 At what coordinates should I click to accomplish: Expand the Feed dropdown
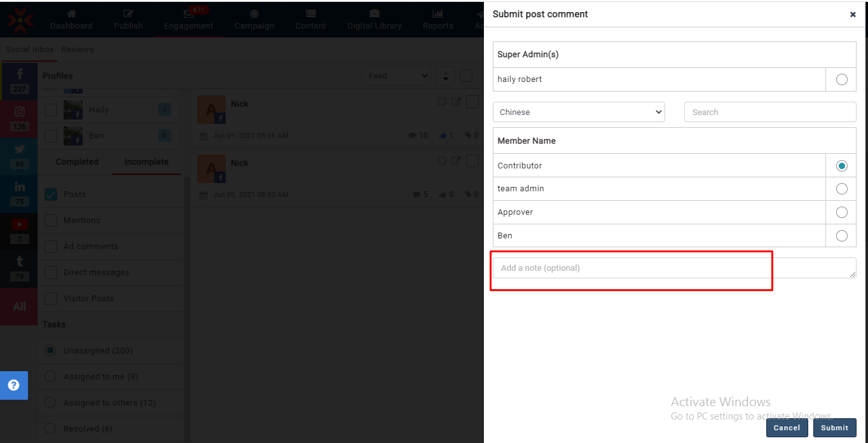[397, 76]
